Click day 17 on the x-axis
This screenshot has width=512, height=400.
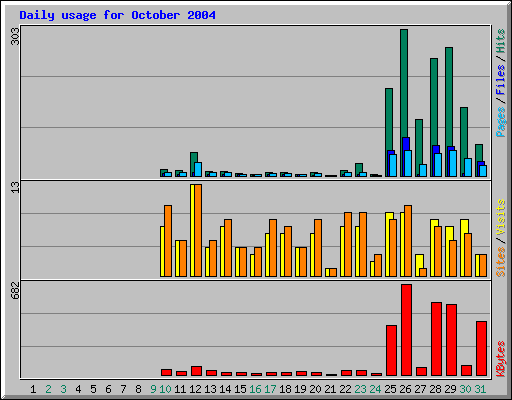(x=270, y=389)
